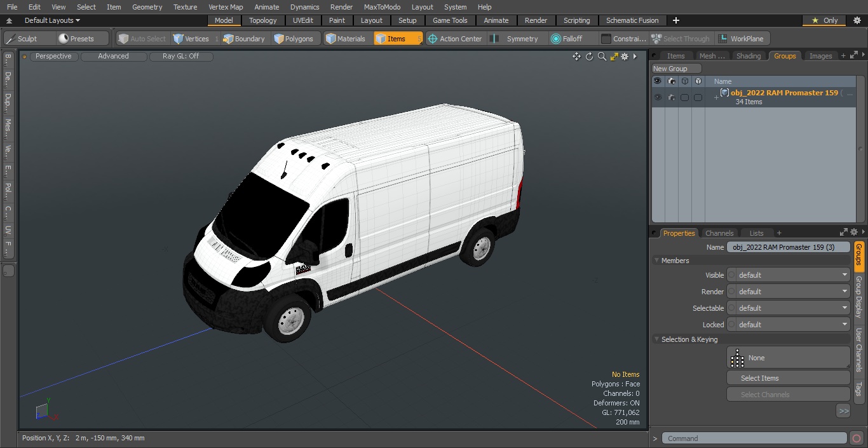Click the Ray GL: Off button

pyautogui.click(x=181, y=57)
